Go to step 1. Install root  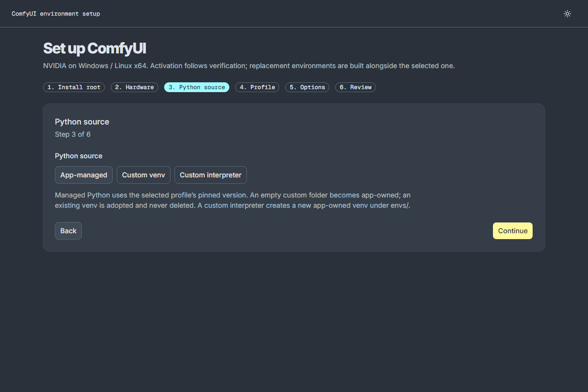tap(74, 87)
